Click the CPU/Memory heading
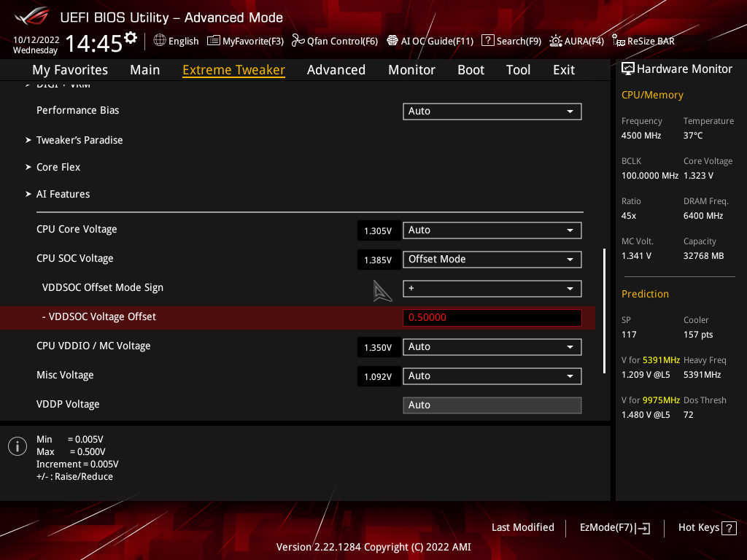Image resolution: width=747 pixels, height=560 pixels. [652, 96]
